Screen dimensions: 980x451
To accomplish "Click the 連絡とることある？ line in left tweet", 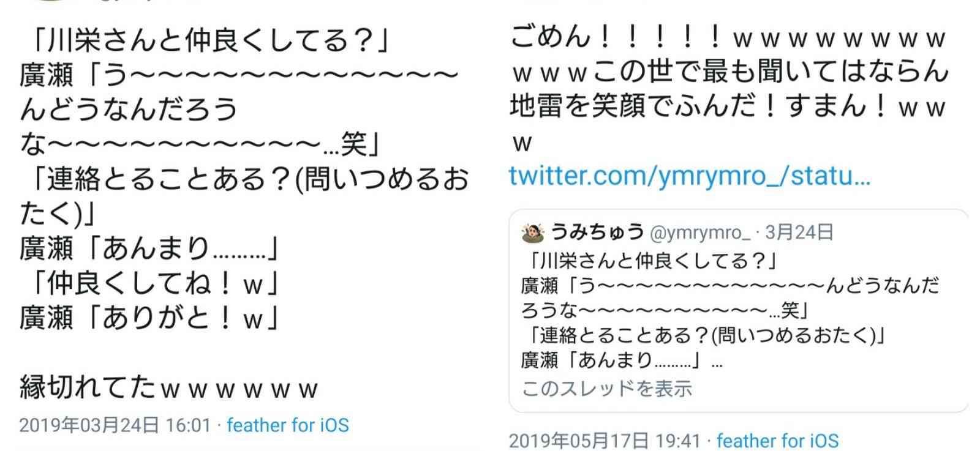I will tap(245, 179).
